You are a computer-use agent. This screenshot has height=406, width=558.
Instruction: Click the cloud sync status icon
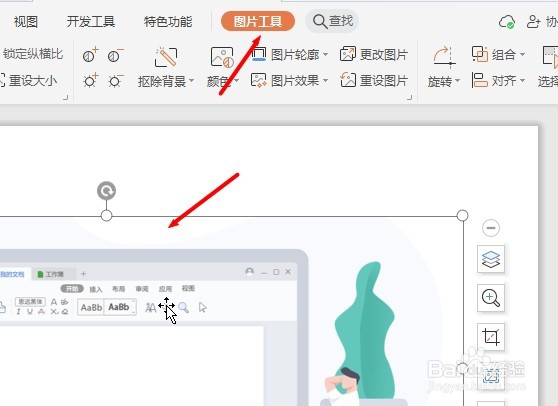click(x=506, y=22)
